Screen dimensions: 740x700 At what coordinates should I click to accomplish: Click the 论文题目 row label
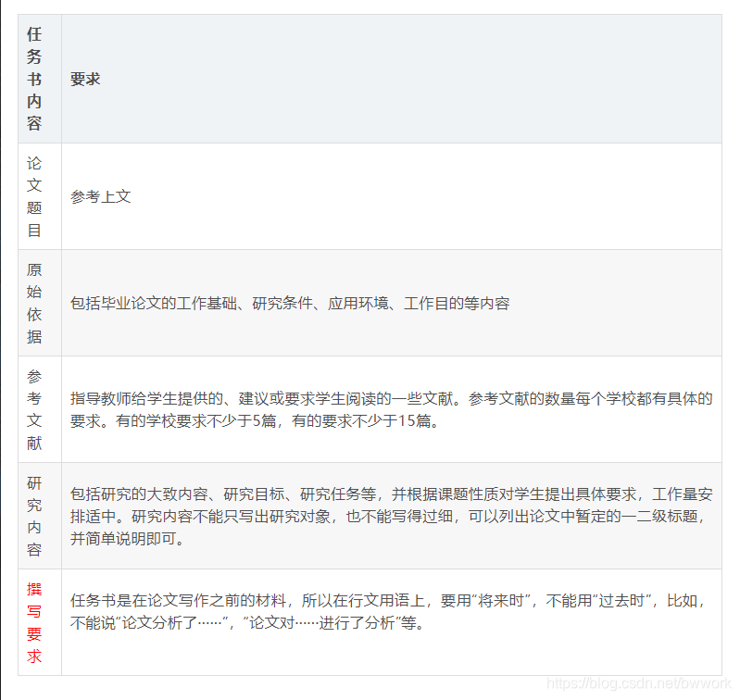(x=34, y=196)
